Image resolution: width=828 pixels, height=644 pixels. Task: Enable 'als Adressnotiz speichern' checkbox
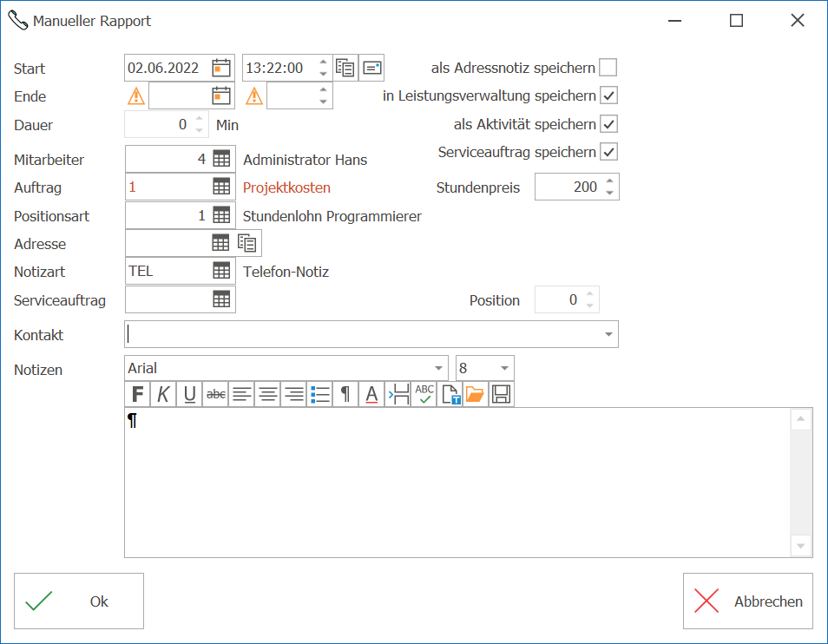(608, 68)
